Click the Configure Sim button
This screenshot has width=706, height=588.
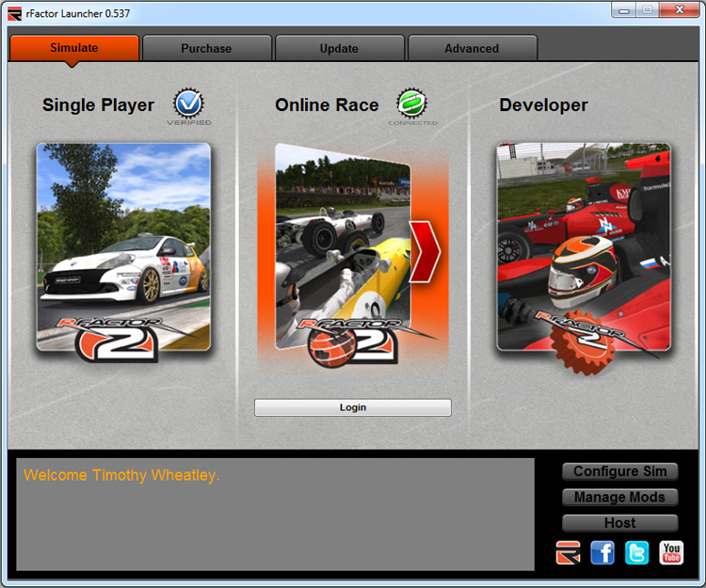619,471
